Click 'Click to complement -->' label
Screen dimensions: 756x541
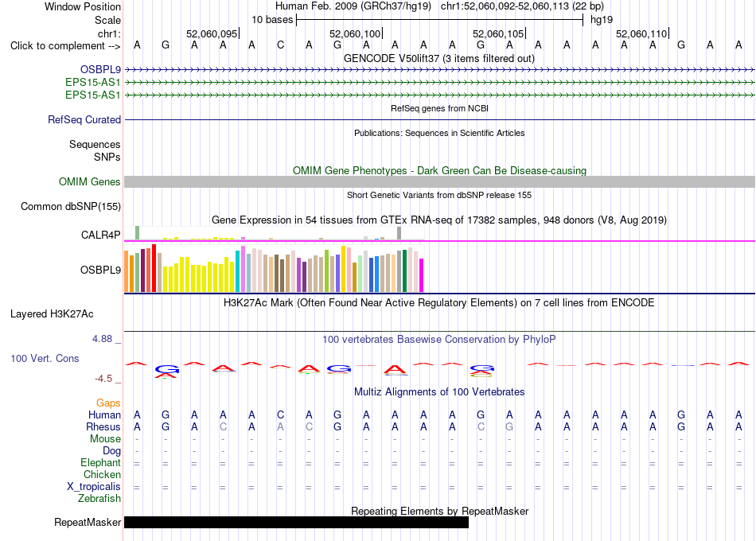(65, 46)
